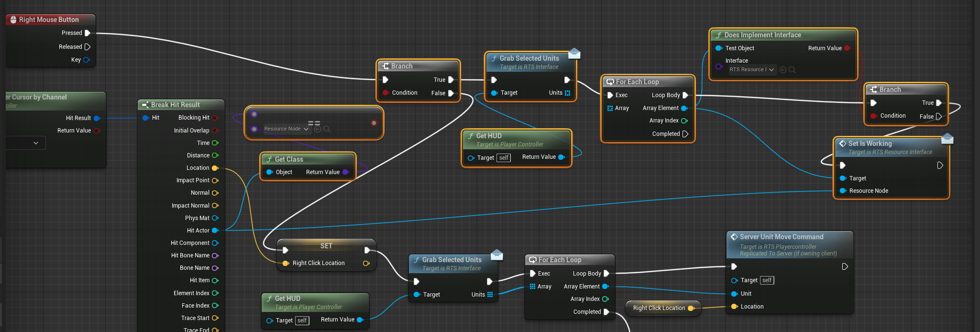Expand the chevron dropdown below Return Value on cursor node
This screenshot has height=332, width=980.
[x=36, y=143]
